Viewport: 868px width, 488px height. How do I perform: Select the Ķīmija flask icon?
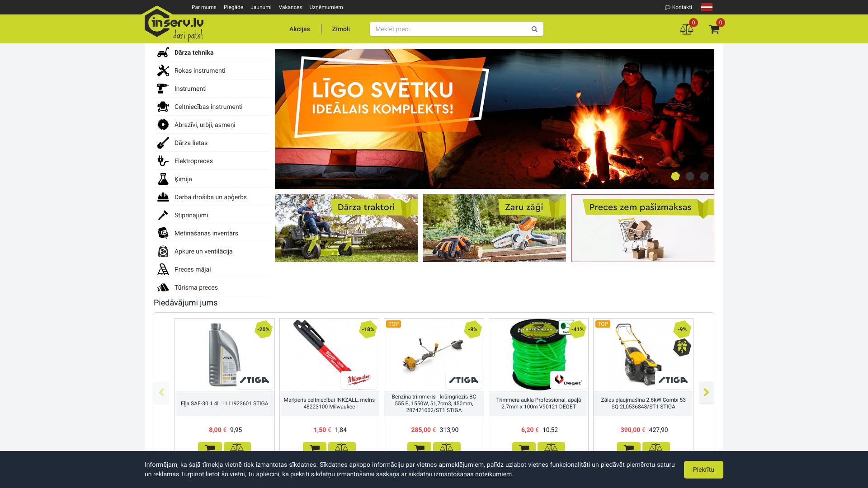point(162,179)
